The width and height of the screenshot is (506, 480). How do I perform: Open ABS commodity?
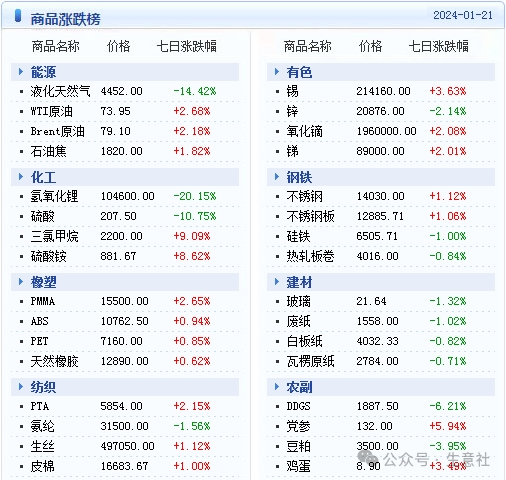(39, 321)
